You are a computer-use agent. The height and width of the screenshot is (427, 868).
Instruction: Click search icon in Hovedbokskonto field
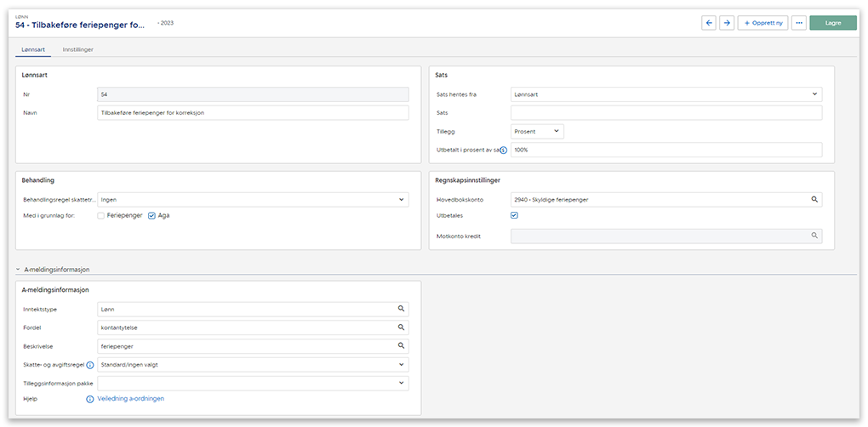[x=814, y=199]
